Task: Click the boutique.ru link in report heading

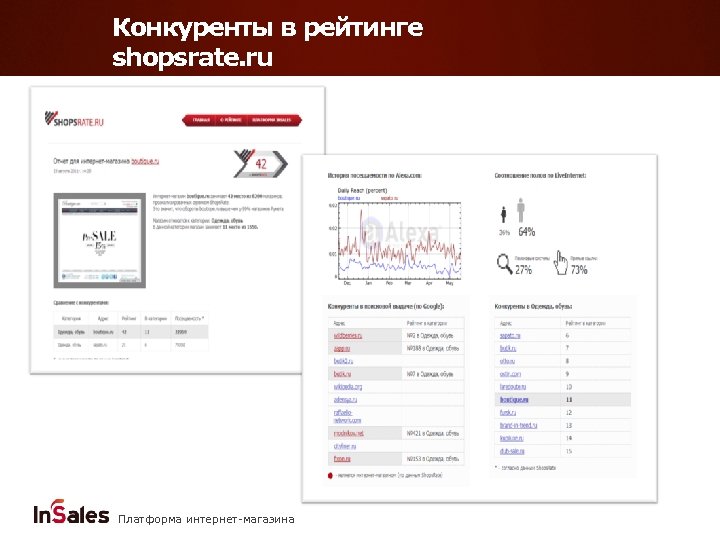Action: [x=145, y=161]
